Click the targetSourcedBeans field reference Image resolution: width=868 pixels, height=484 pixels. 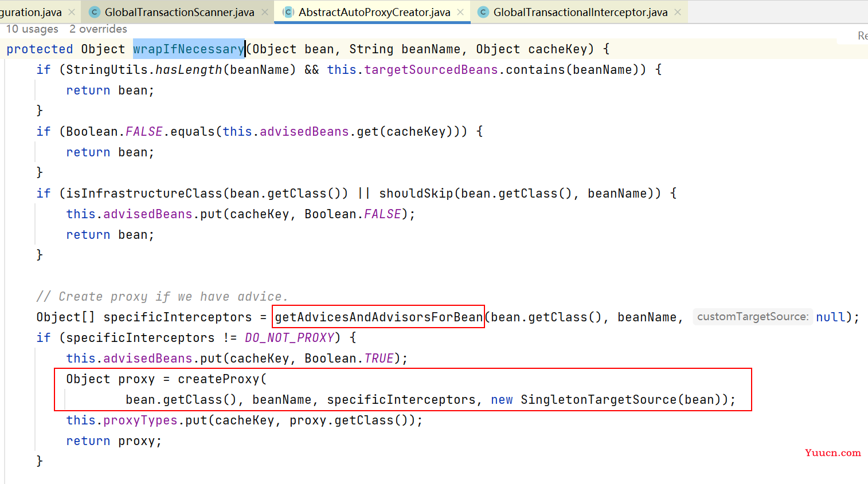point(431,70)
